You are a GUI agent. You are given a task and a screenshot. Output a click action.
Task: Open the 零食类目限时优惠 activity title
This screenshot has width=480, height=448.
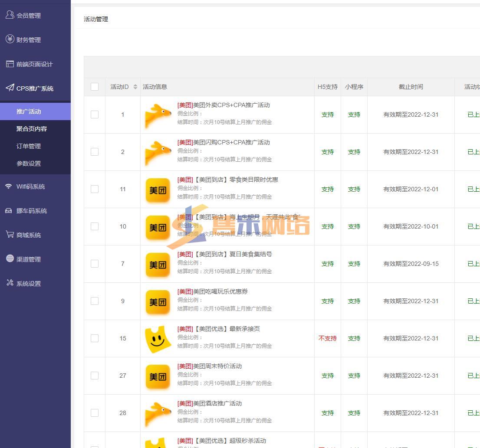(228, 180)
